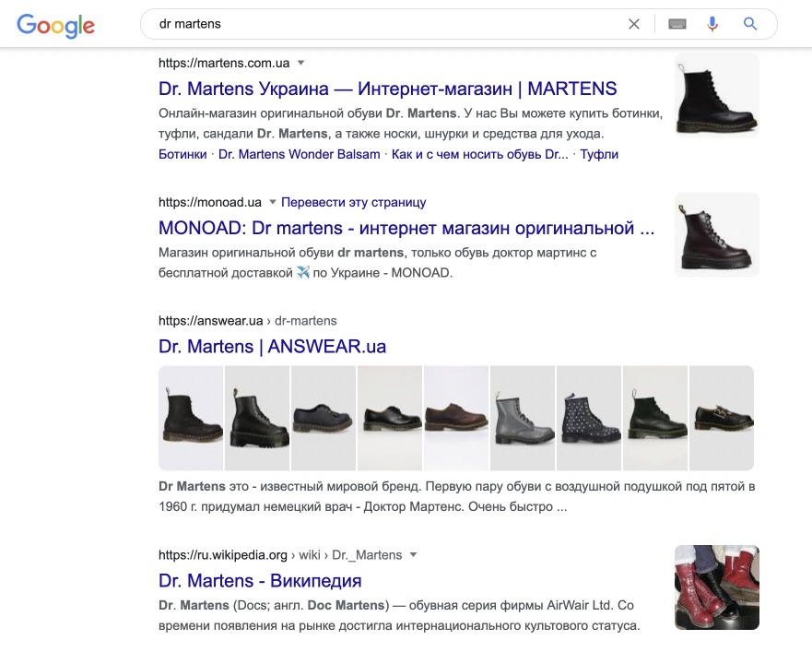Screen dimensions: 812x664
Task: Expand options arrow next to martens.com.ua
Action: [x=300, y=63]
